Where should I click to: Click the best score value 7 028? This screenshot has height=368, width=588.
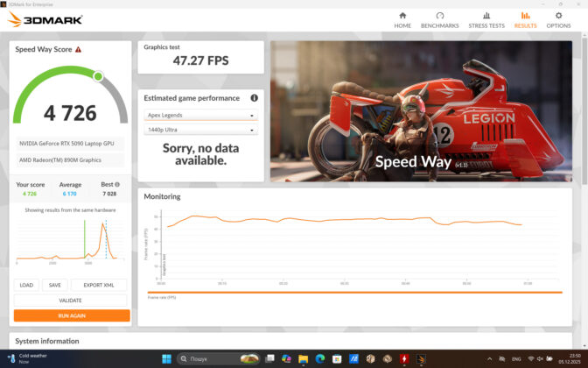click(x=109, y=194)
